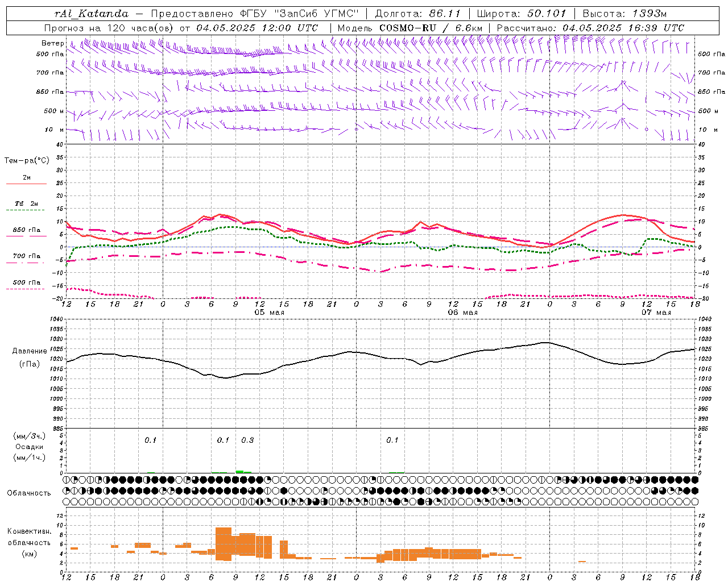Click the (гПа) unit under Давление
Screen dimensions: 728x582
(30, 364)
